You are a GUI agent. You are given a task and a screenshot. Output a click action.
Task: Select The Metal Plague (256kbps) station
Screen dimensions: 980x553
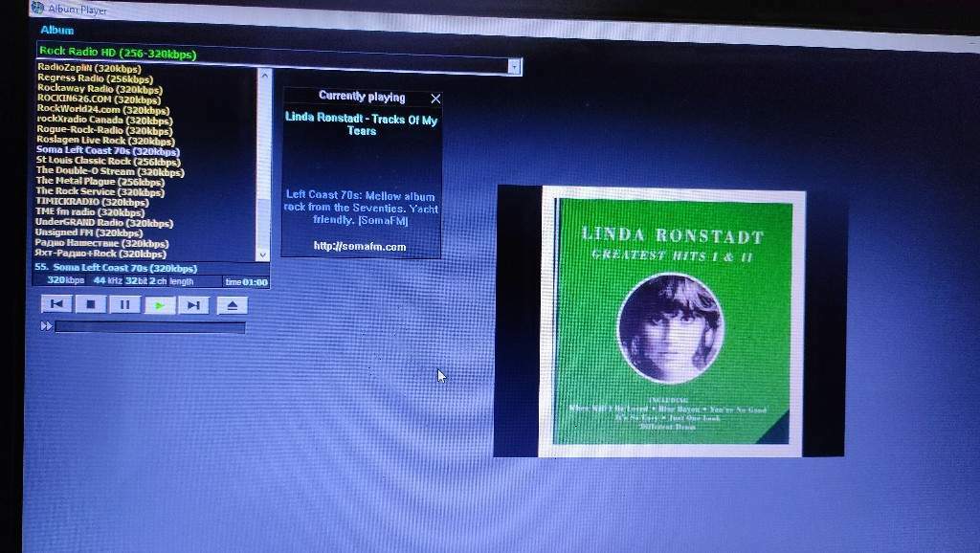(100, 181)
